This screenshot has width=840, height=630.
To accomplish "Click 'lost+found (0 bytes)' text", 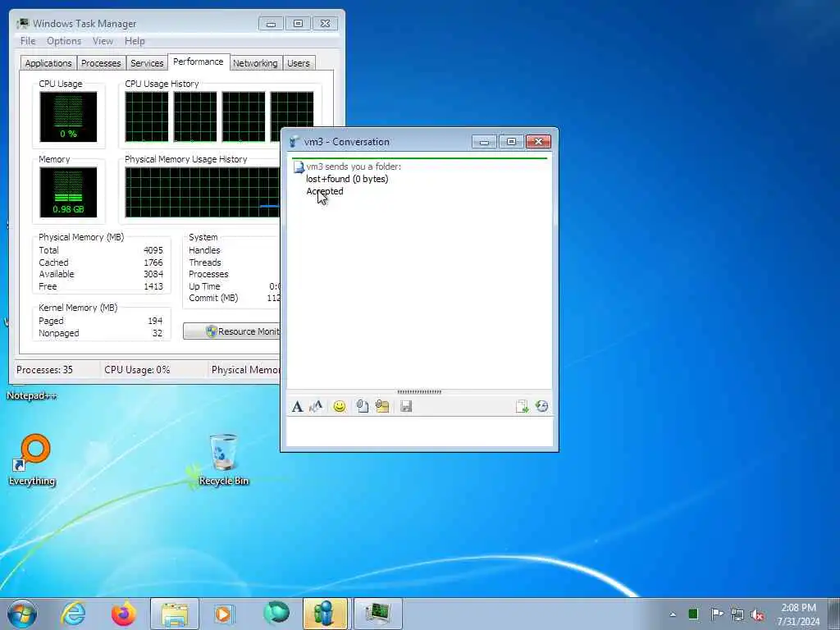I will pyautogui.click(x=347, y=179).
